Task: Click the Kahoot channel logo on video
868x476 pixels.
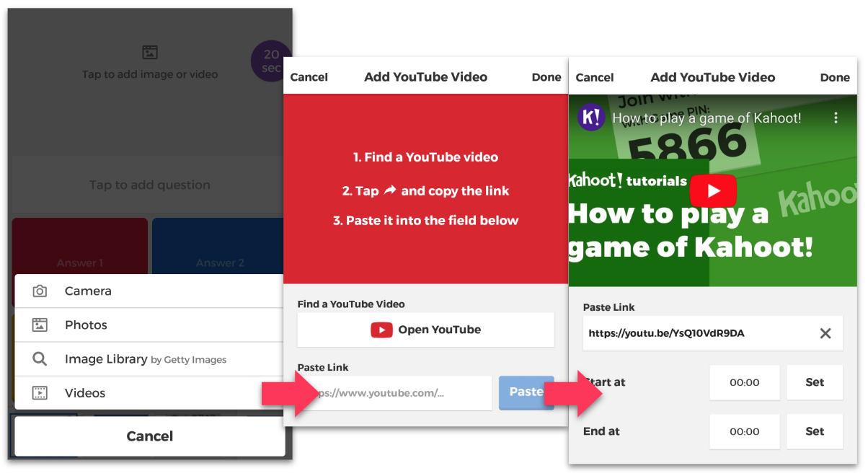Action: coord(591,118)
